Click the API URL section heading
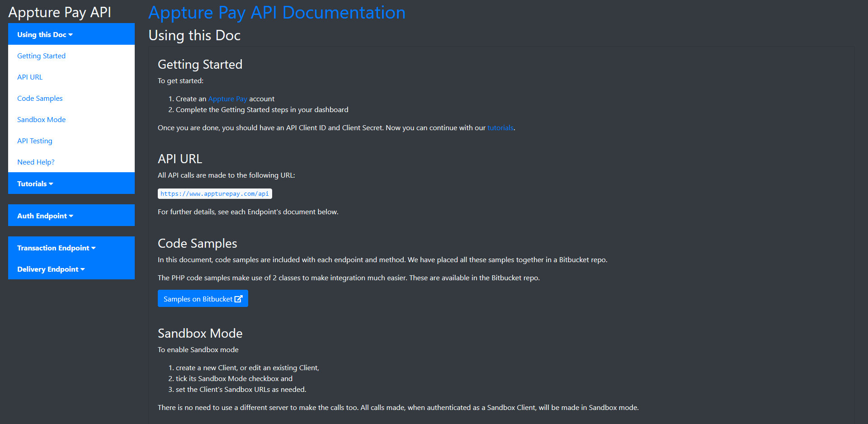The width and height of the screenshot is (868, 424). 180,159
